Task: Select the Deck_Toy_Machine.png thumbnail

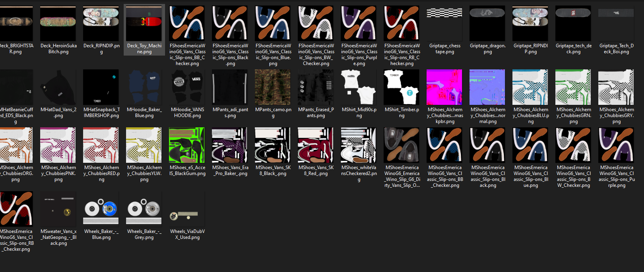Action: [x=144, y=24]
